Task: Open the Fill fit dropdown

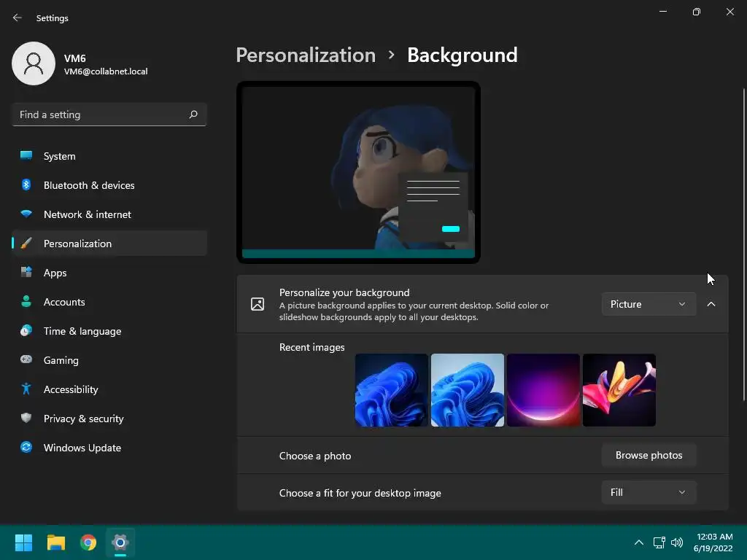Action: (x=649, y=492)
